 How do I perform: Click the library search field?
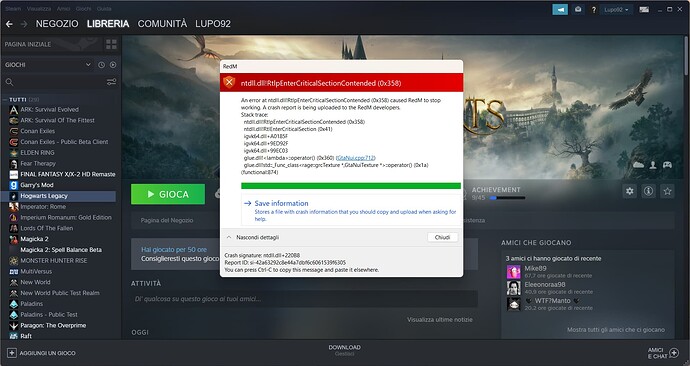(55, 82)
